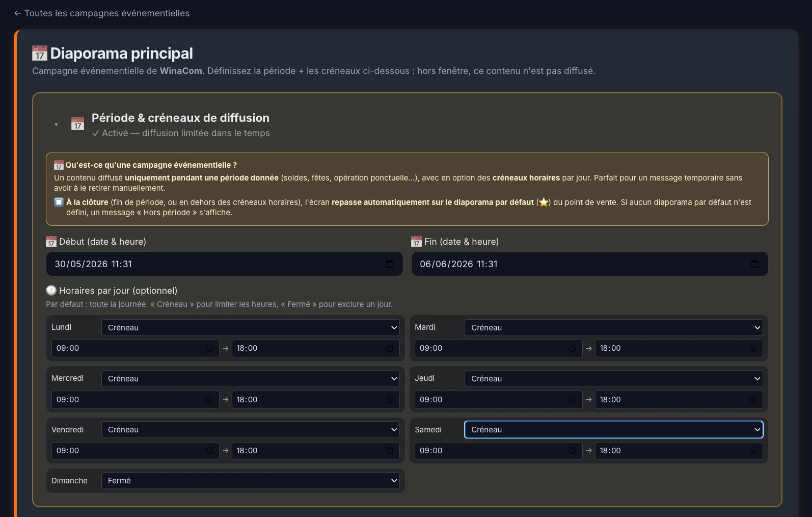Go back to Toutes les campagnes événementielles
The height and width of the screenshot is (517, 812).
pos(102,13)
